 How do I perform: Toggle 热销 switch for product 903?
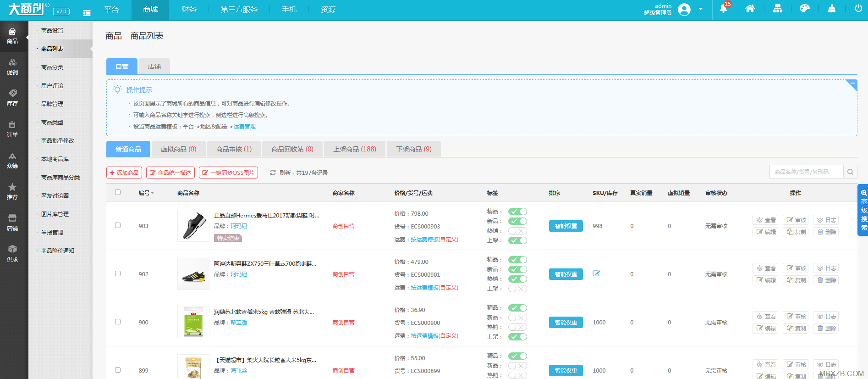(517, 231)
